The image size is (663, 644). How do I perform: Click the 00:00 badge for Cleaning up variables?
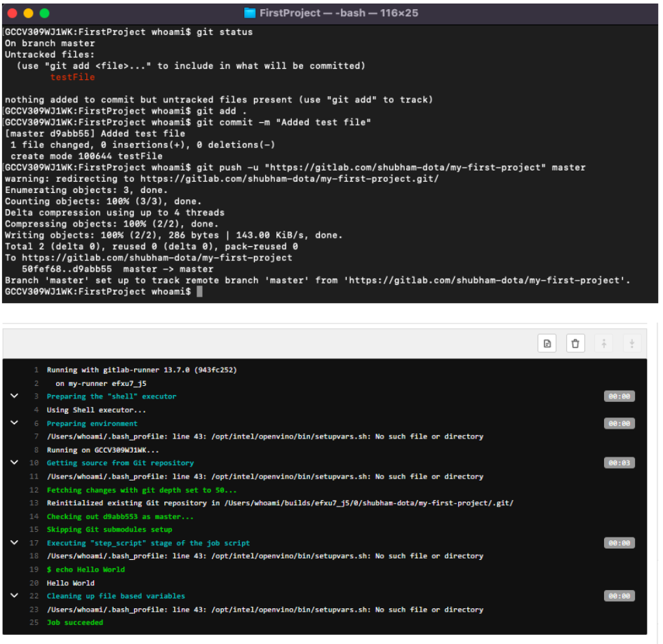619,596
